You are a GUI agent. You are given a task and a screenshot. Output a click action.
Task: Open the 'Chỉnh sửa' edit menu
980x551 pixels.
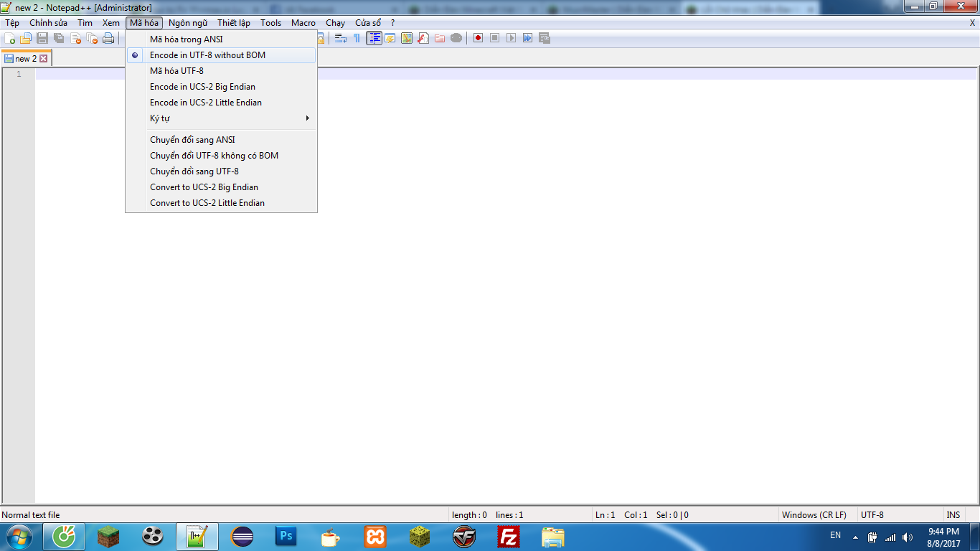pyautogui.click(x=48, y=23)
